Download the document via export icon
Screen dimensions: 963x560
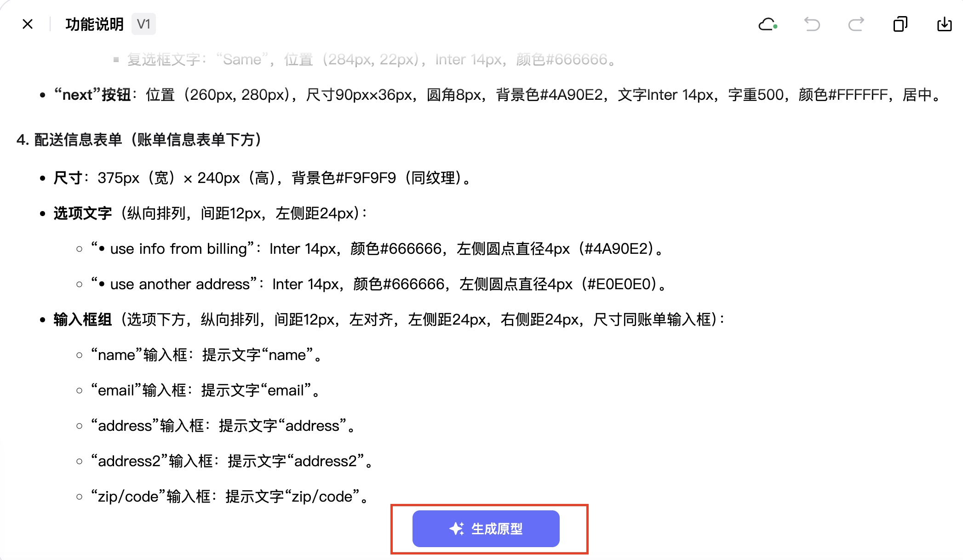(944, 24)
